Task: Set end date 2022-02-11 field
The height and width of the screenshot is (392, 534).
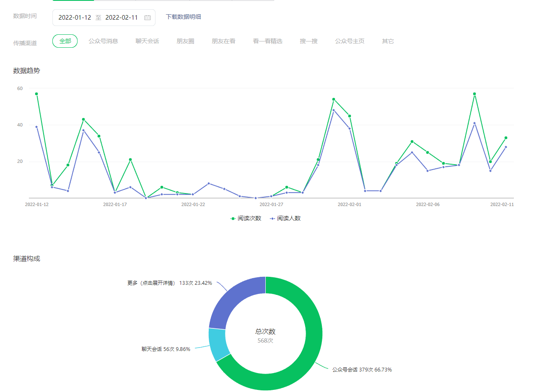Action: tap(122, 18)
